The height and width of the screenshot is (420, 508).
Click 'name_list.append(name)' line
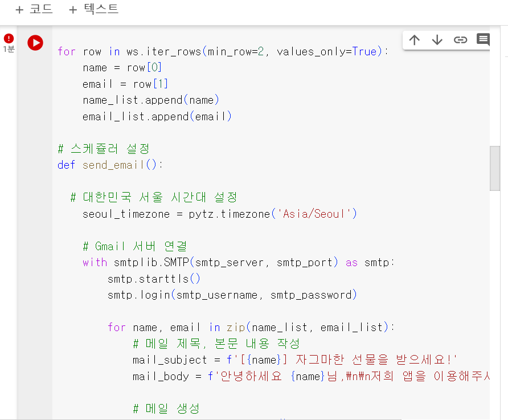(151, 100)
